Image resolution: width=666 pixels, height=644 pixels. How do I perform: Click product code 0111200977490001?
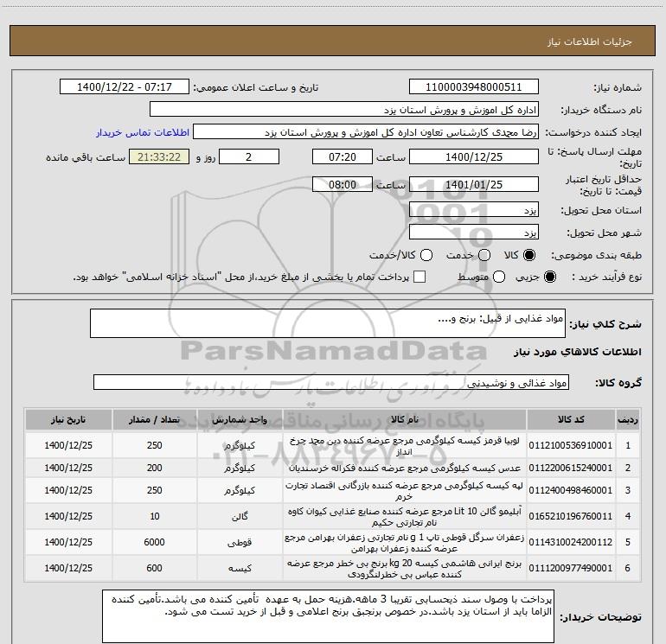(x=571, y=568)
